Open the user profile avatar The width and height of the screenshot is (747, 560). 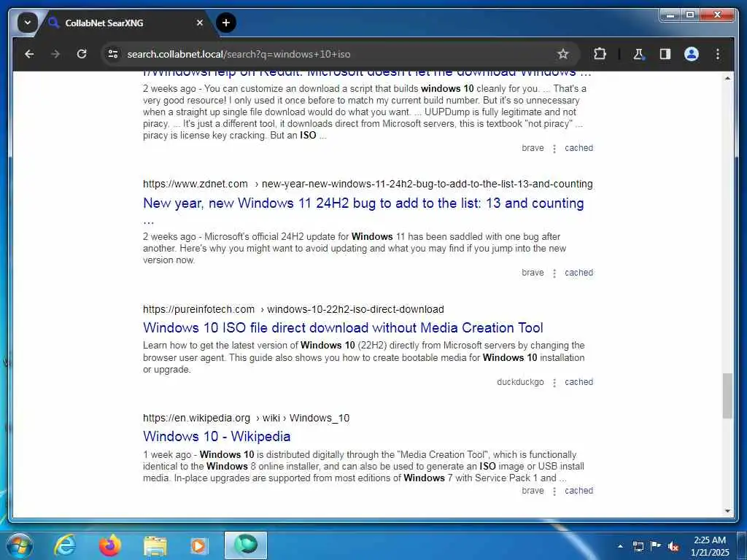[x=692, y=54]
